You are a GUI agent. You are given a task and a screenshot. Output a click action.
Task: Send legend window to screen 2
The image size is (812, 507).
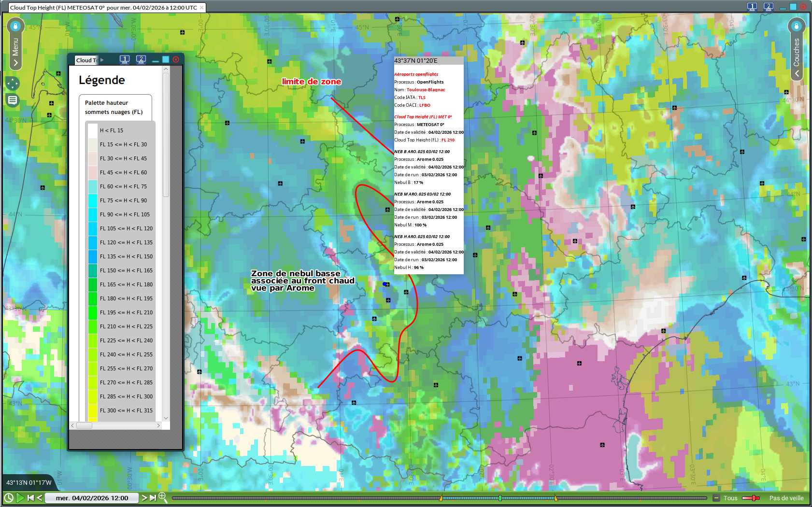141,59
